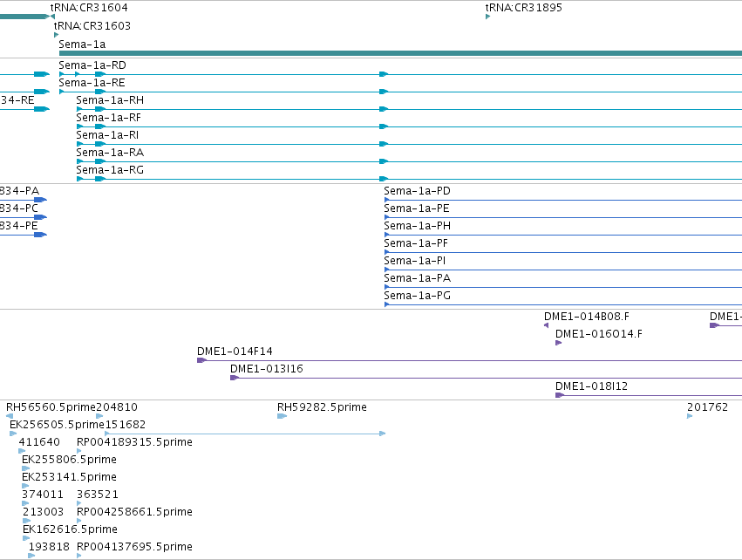Pick protein label Sema-1a-PI
Viewport: 742px width, 560px height.
tap(414, 262)
